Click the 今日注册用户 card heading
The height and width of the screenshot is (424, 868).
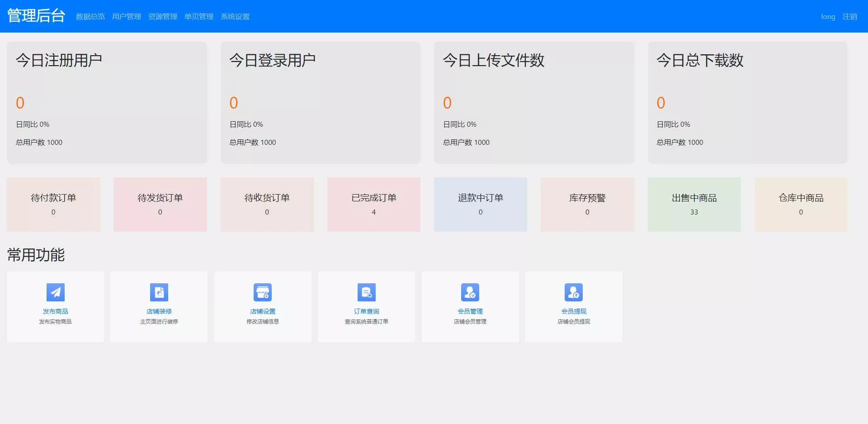click(x=59, y=60)
